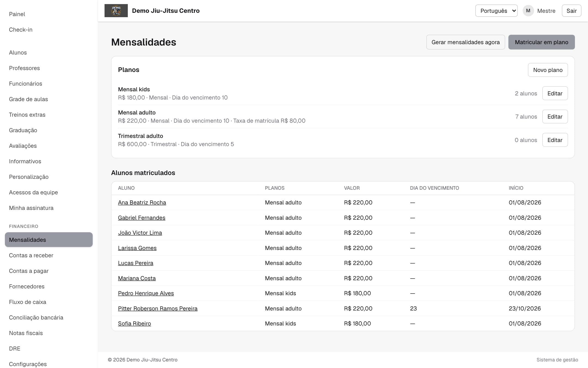
Task: Click the Demo Jiu-Jitsu logo image
Action: (116, 11)
